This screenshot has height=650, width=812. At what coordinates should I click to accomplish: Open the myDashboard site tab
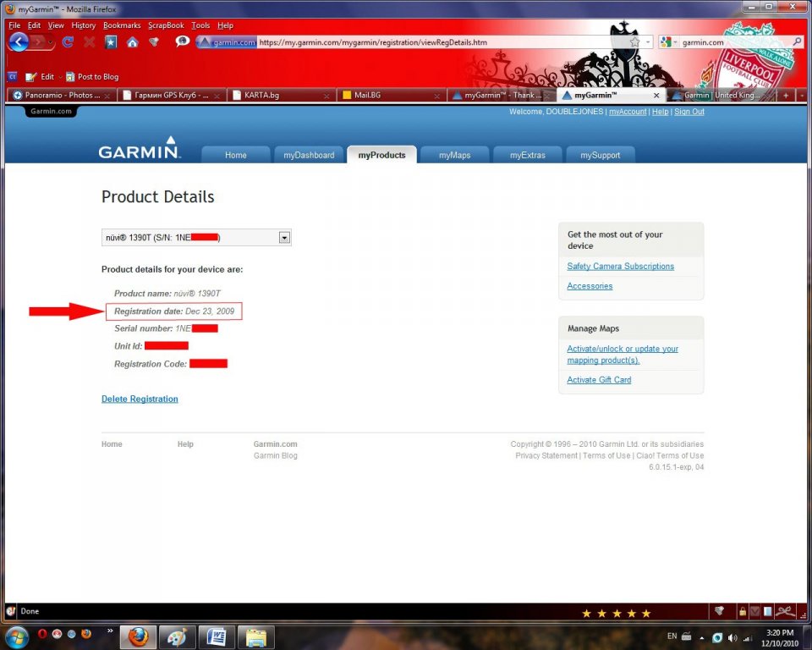(310, 155)
